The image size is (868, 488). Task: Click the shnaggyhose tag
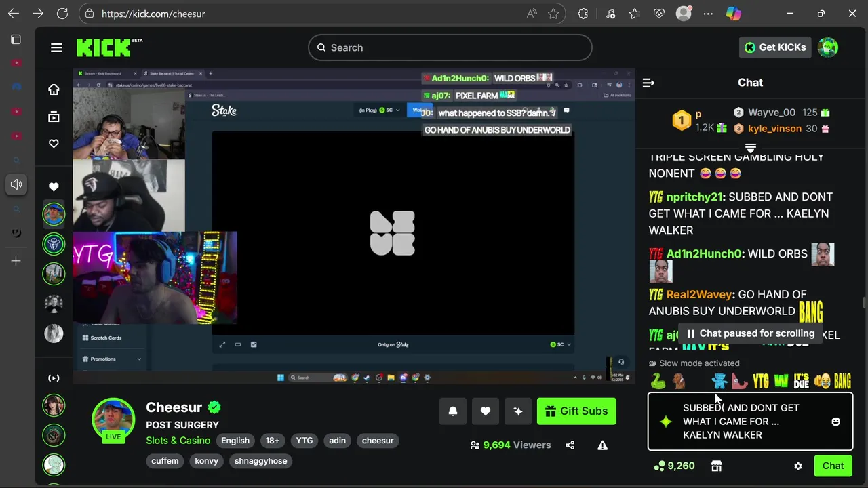[261, 461]
